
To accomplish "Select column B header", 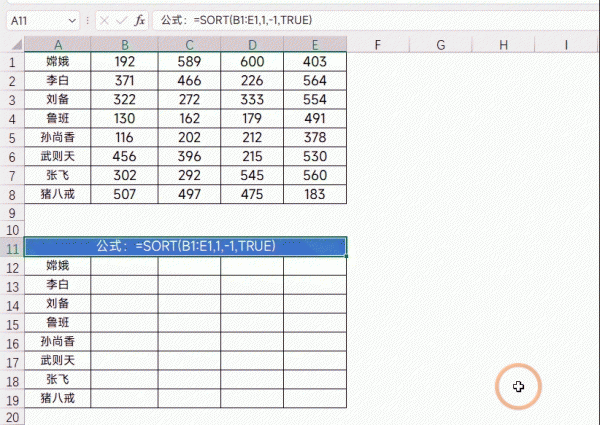I will (x=124, y=44).
